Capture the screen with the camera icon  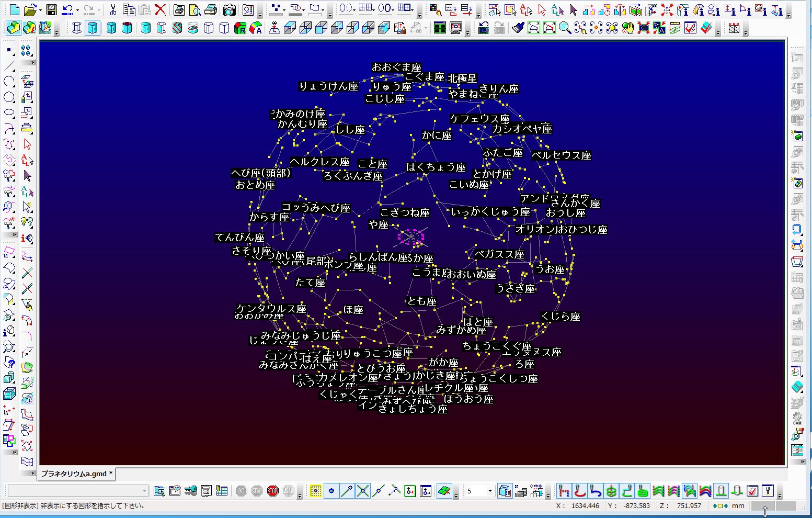click(228, 10)
